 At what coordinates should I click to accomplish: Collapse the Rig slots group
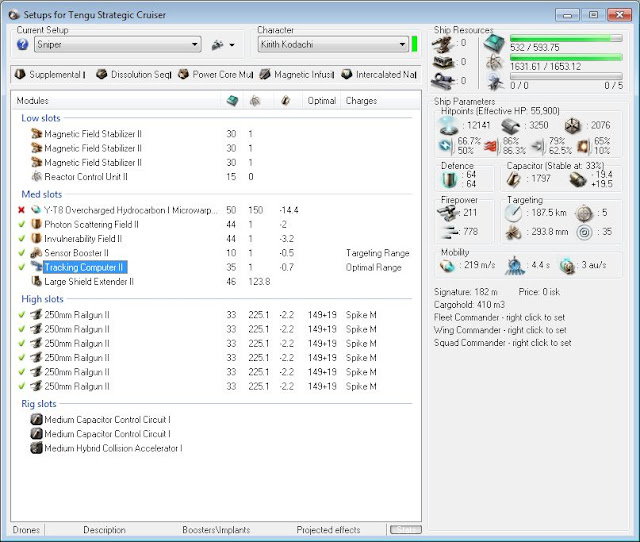click(x=39, y=404)
